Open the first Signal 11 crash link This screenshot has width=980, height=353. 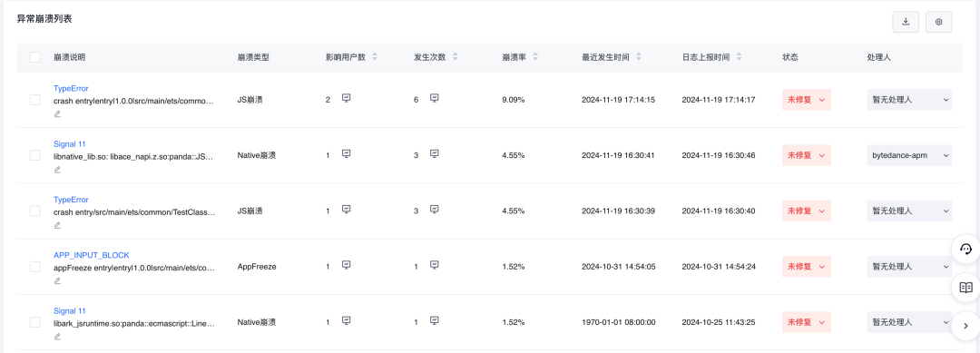click(69, 143)
